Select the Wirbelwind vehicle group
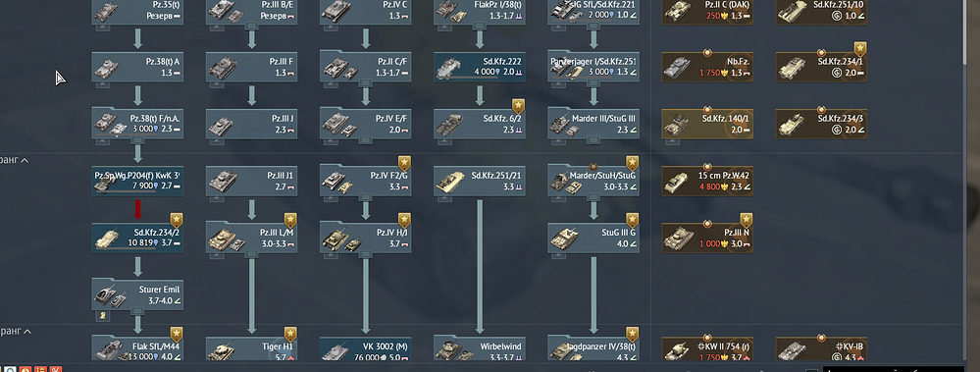Screen dimensions: 980x372 480,348
